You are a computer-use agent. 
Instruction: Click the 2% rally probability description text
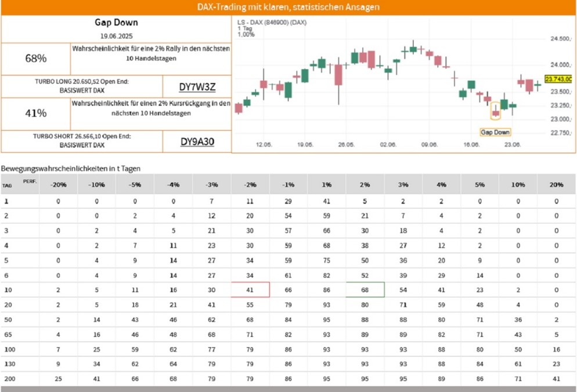click(151, 53)
